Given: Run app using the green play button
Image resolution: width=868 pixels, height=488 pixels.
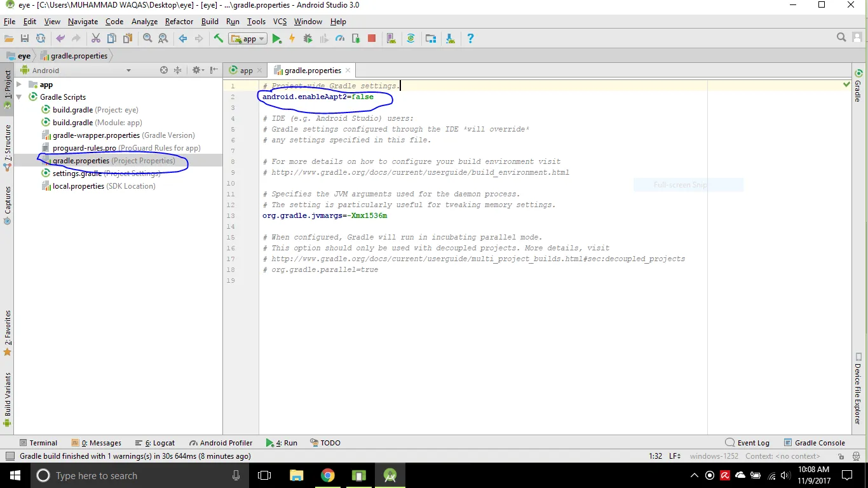Looking at the screenshot, I should (x=276, y=39).
